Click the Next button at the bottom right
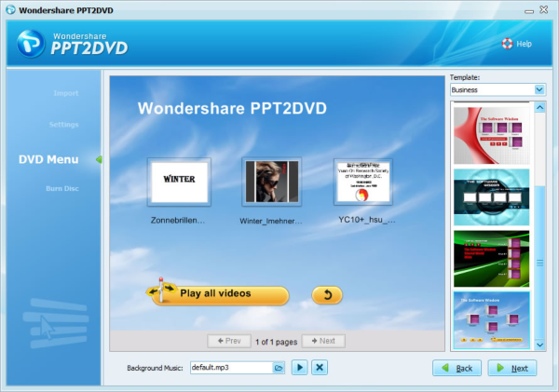Screen dimensions: 559x392 coord(512,368)
